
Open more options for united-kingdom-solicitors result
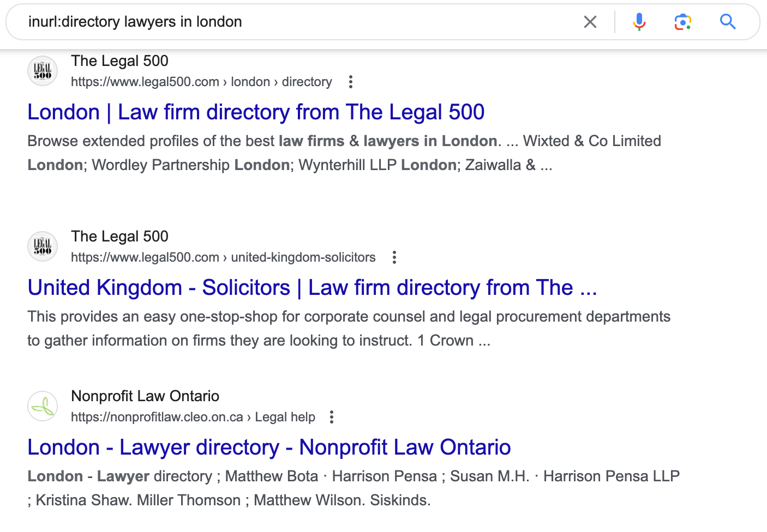click(394, 257)
